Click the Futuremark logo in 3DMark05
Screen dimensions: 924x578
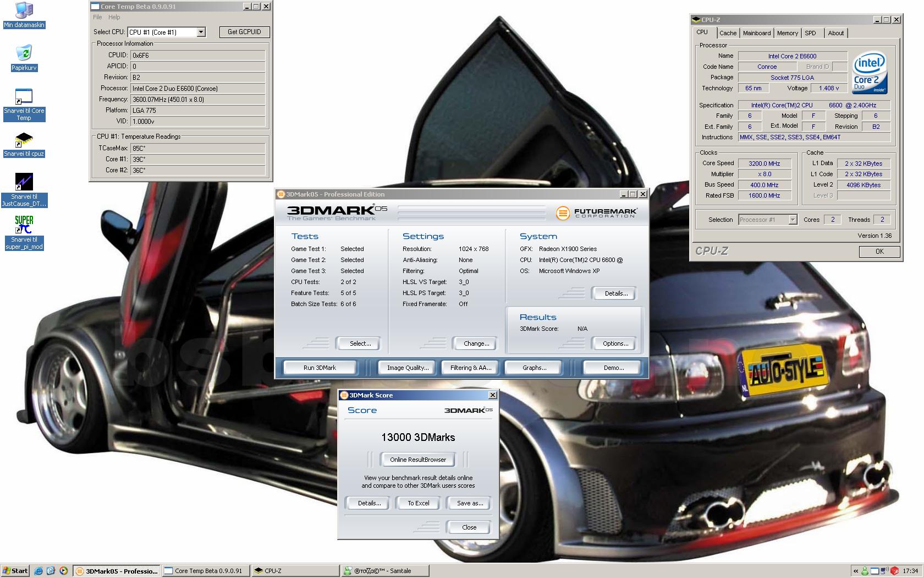597,212
